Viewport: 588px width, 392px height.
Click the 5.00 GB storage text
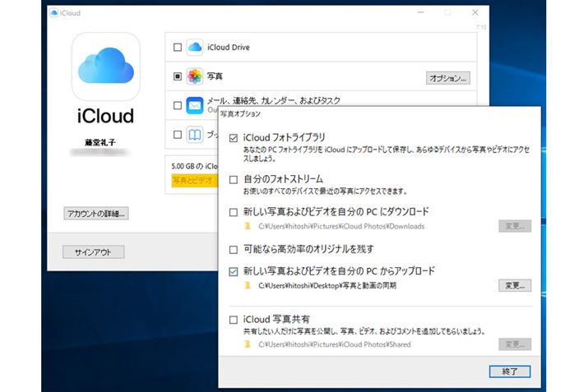pyautogui.click(x=194, y=166)
